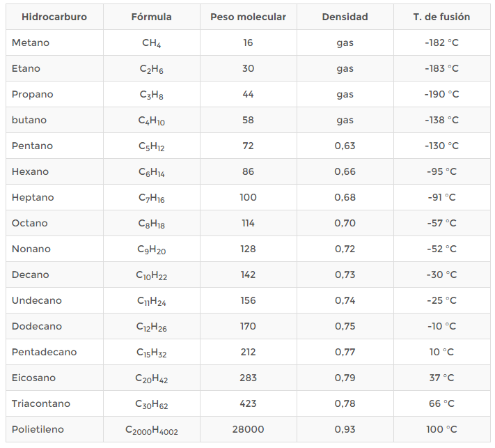Viewport: 495px width, 448px height.
Task: Select the Octano cell
Action: 30,223
